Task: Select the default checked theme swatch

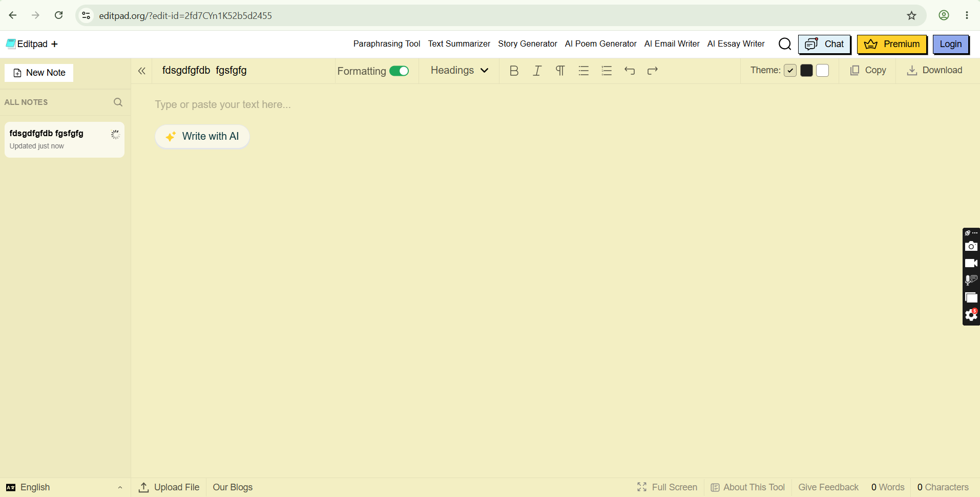Action: pos(790,71)
